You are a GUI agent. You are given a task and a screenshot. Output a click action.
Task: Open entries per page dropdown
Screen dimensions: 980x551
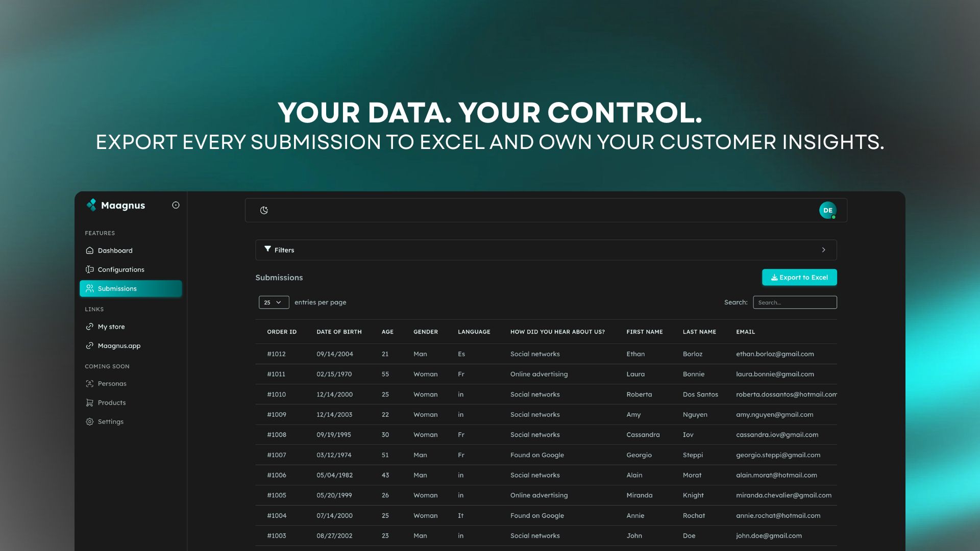(274, 303)
